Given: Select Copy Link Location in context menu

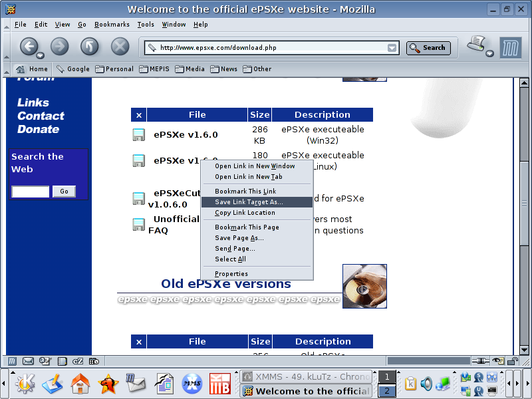Looking at the screenshot, I should (x=245, y=213).
